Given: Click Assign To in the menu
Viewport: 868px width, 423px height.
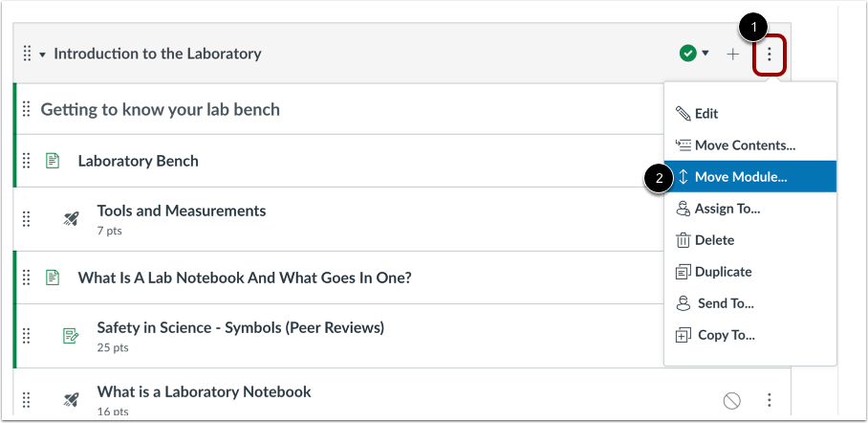Looking at the screenshot, I should click(727, 209).
